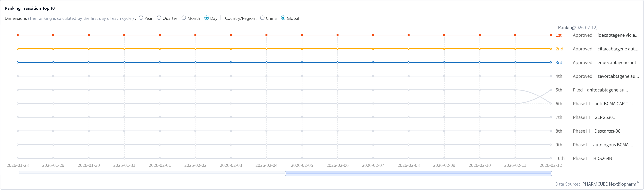Choose the Month dimension option
Image resolution: width=644 pixels, height=190 pixels.
184,18
